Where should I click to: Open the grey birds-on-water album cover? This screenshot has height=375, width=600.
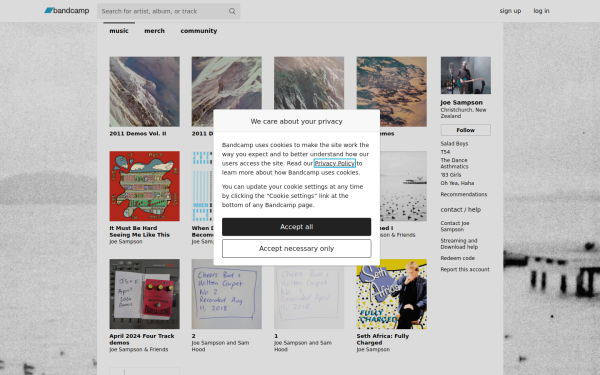click(x=403, y=186)
